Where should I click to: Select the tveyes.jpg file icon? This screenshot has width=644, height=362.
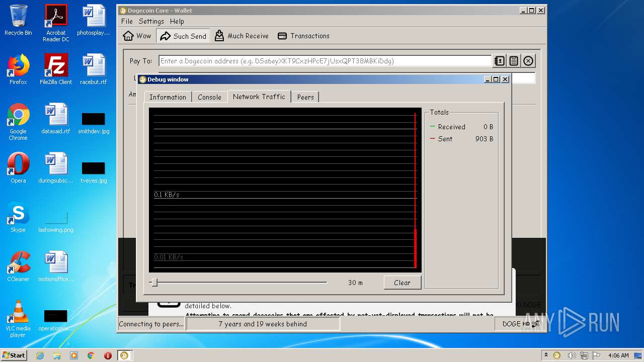pyautogui.click(x=94, y=172)
